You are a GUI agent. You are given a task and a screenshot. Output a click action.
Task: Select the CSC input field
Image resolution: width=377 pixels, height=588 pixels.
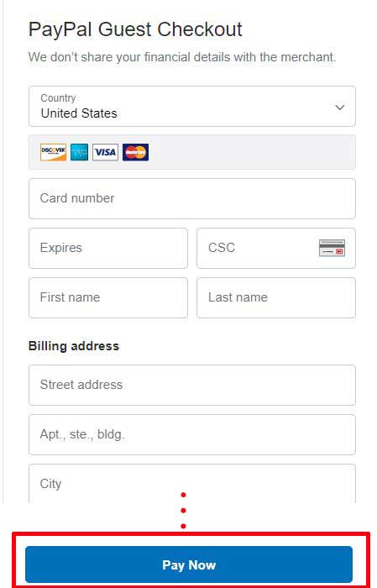point(276,248)
